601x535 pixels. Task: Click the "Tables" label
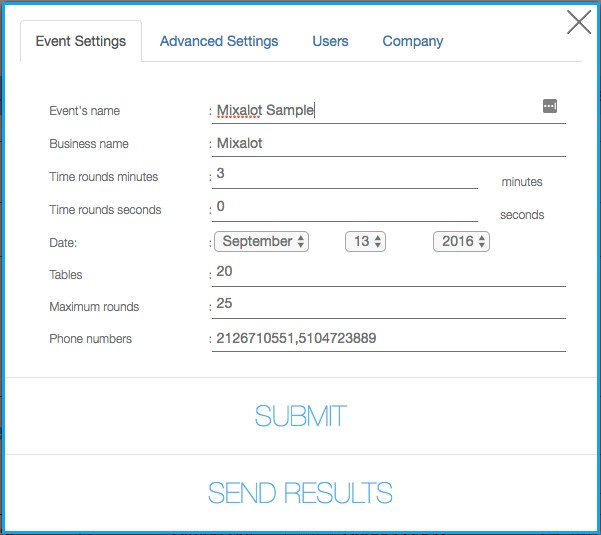point(66,275)
